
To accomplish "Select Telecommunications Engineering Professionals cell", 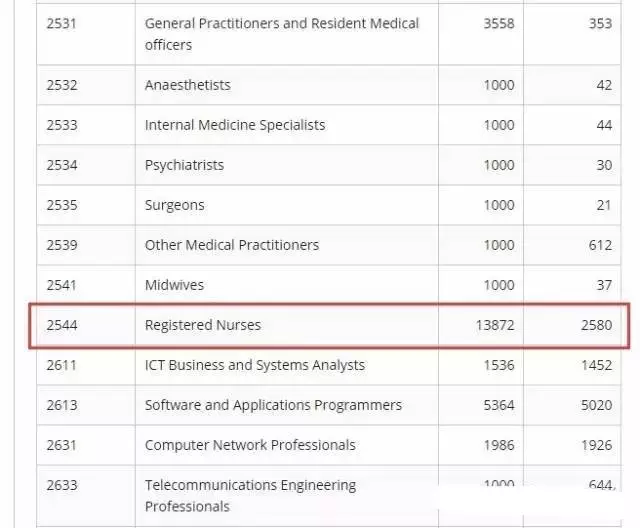I will (250, 495).
